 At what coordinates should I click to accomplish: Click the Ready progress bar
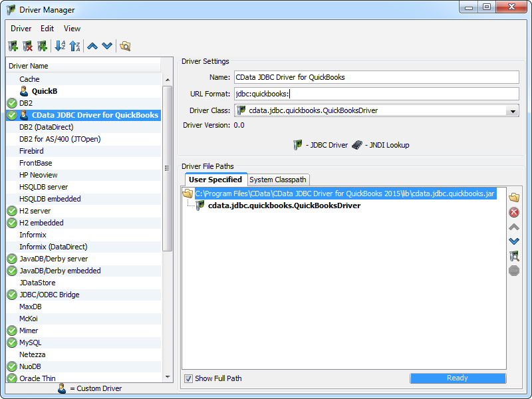[458, 378]
